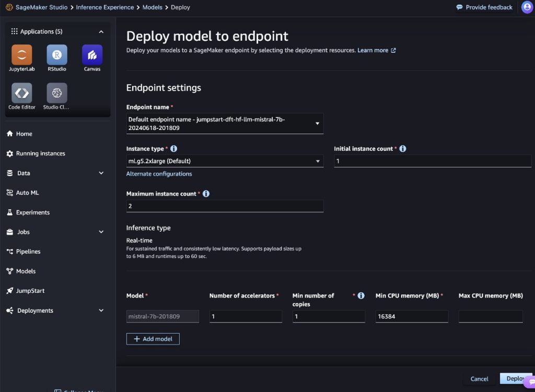Click the Maximum instance count field
The height and width of the screenshot is (392, 535).
(x=225, y=206)
